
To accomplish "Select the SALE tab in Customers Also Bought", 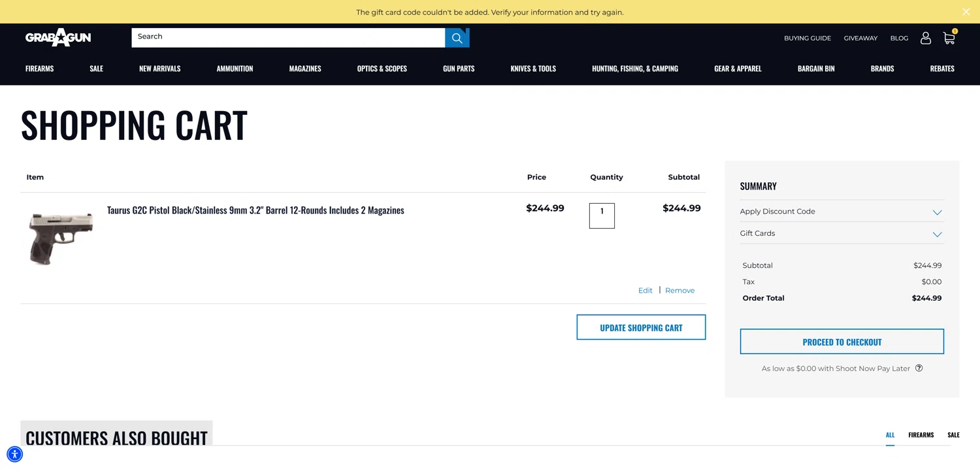I will (953, 435).
